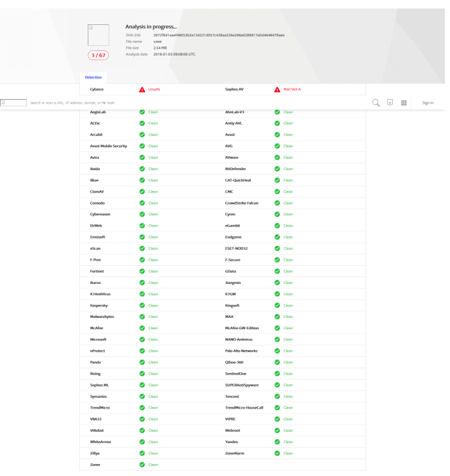The width and height of the screenshot is (450, 476).
Task: Click the Analysis in progress heading
Action: (152, 27)
